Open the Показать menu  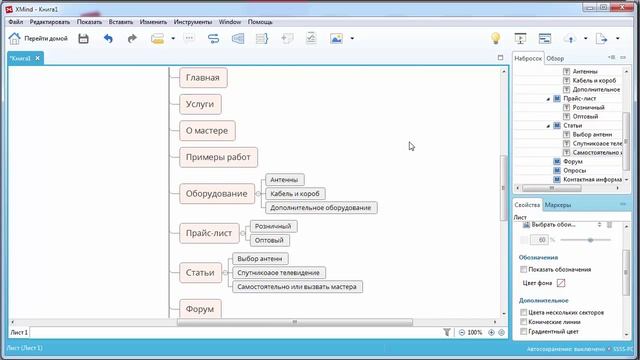coord(89,22)
